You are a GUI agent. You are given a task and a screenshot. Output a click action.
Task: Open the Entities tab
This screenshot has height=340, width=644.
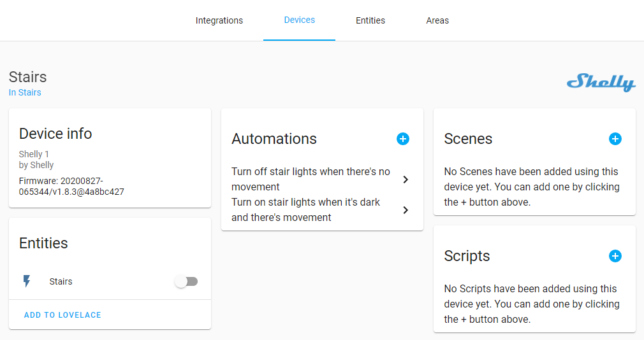[x=370, y=20]
